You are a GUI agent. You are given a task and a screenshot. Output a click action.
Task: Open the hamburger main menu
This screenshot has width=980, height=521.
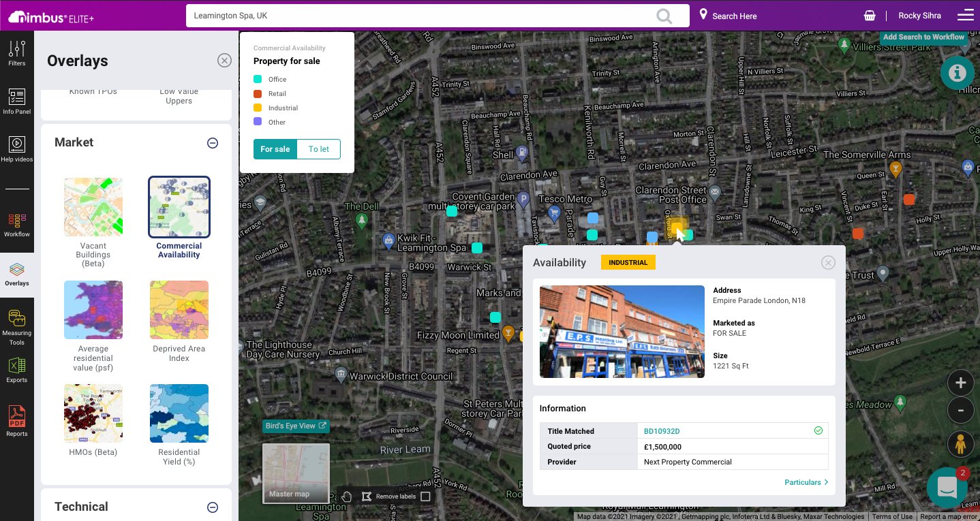click(x=965, y=16)
